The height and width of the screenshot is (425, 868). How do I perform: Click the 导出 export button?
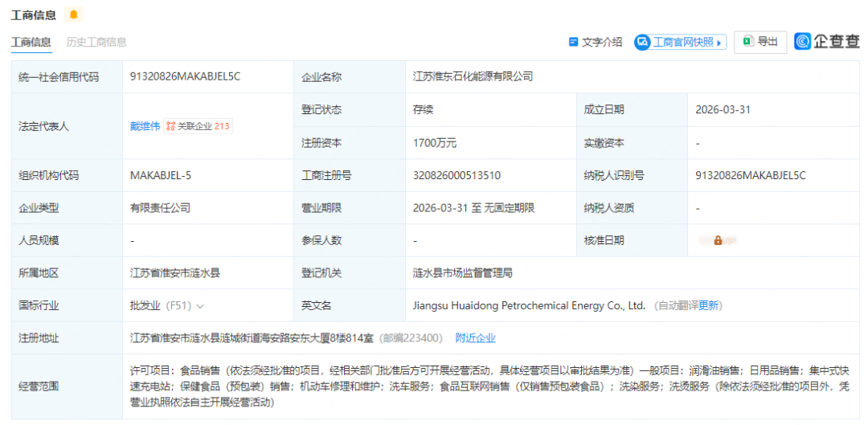point(760,42)
